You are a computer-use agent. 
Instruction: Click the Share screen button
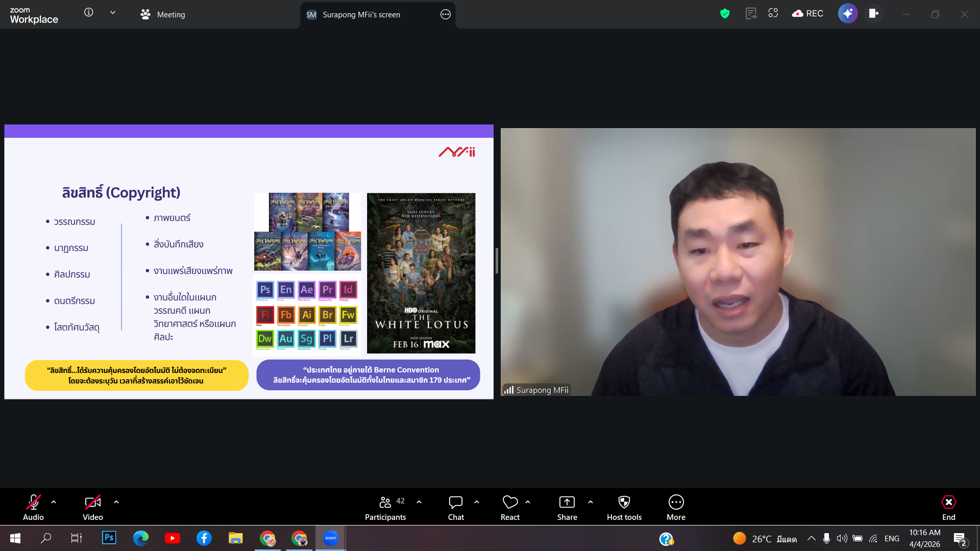click(567, 508)
